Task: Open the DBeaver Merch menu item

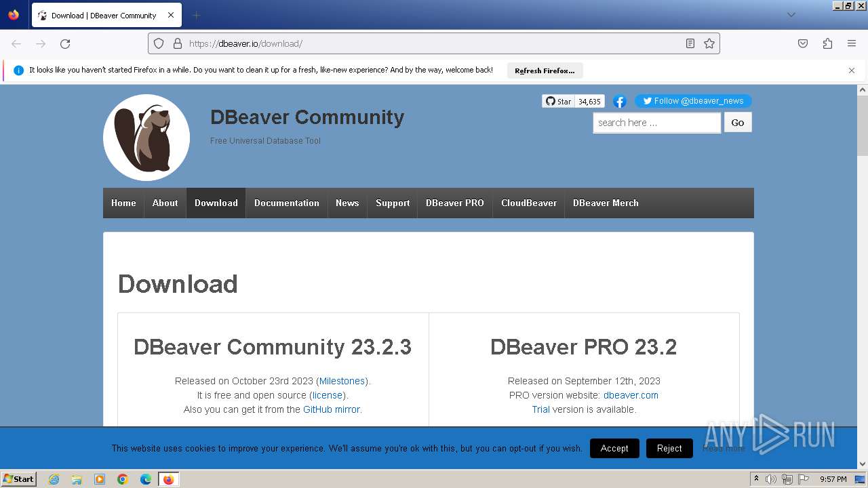Action: click(606, 203)
